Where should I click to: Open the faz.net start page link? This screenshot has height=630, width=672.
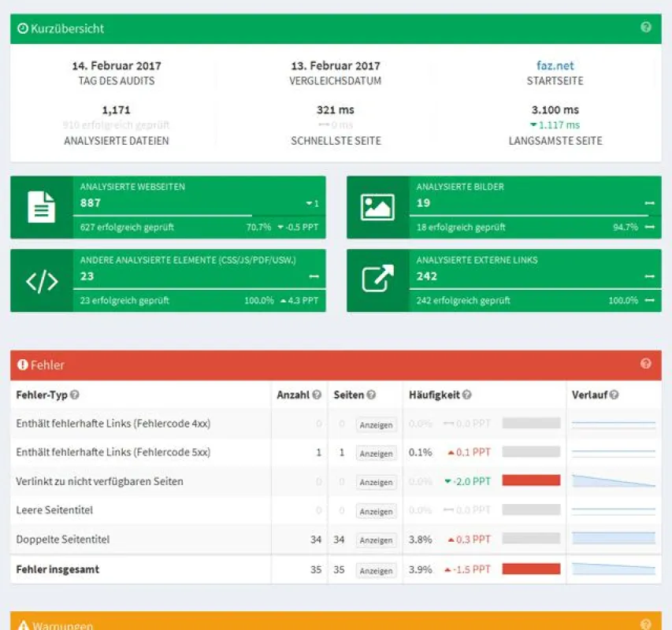tap(555, 65)
